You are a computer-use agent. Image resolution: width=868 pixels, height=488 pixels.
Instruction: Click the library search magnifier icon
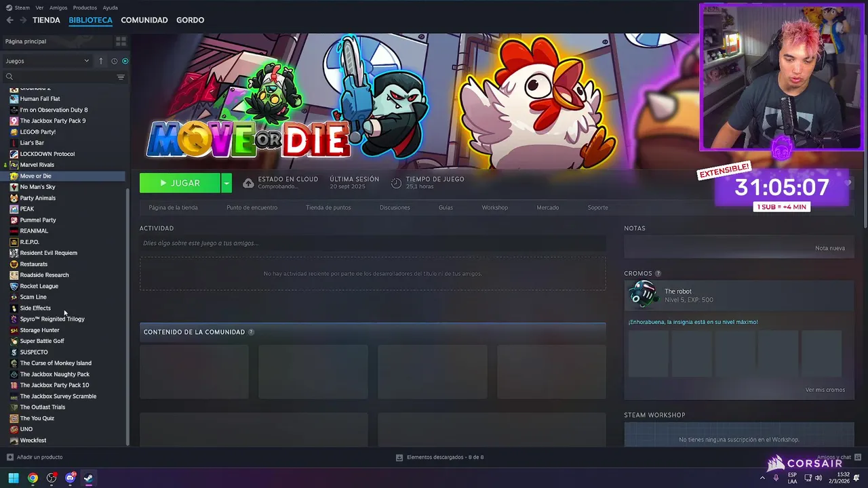tap(9, 77)
